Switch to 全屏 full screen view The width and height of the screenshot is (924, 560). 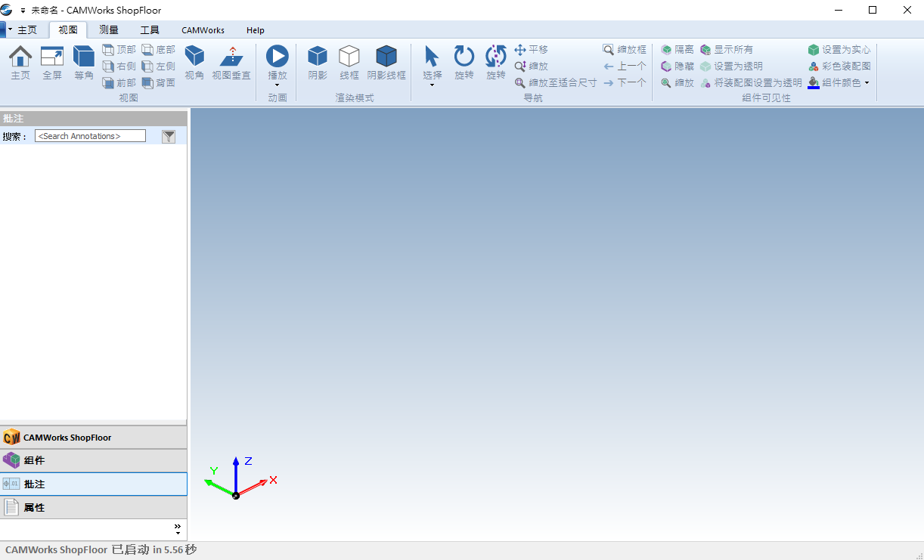click(x=52, y=57)
